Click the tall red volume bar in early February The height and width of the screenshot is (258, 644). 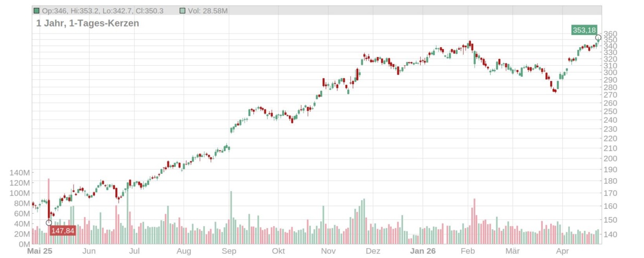click(x=475, y=221)
